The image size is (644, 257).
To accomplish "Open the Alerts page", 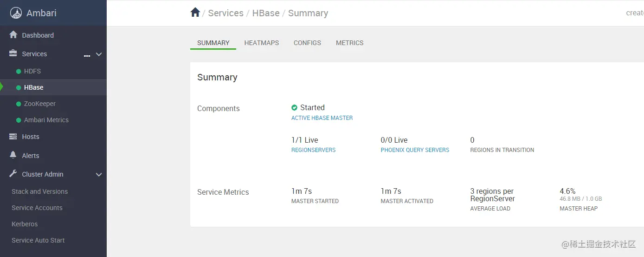I will pos(31,156).
